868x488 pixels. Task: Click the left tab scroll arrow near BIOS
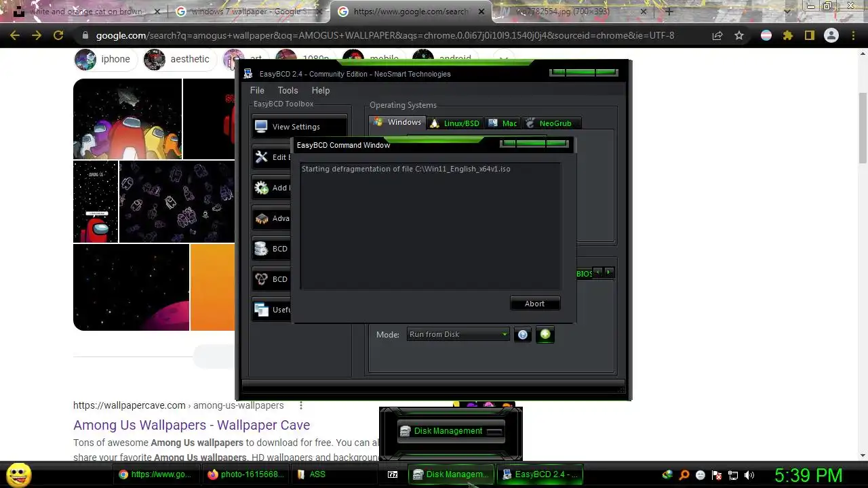coord(598,272)
